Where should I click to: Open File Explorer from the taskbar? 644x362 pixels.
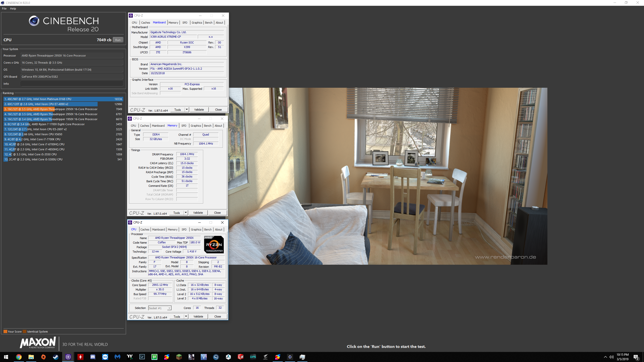(x=31, y=357)
